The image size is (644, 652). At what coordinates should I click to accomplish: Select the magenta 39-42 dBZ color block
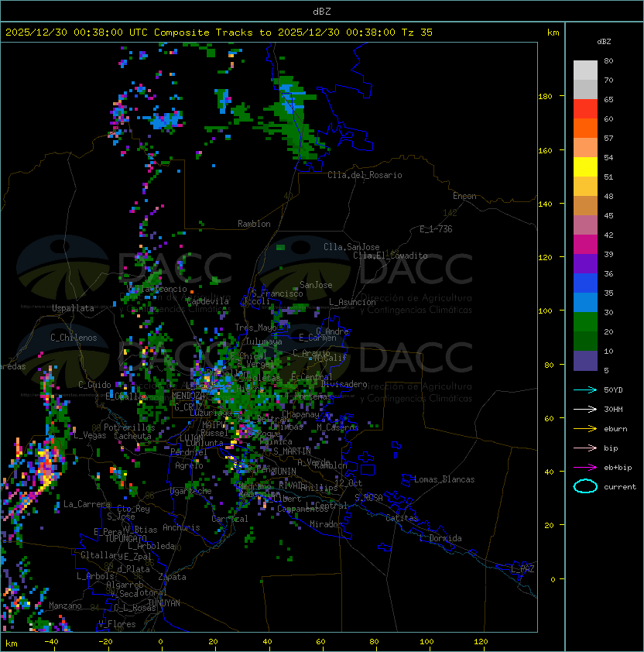pyautogui.click(x=585, y=244)
